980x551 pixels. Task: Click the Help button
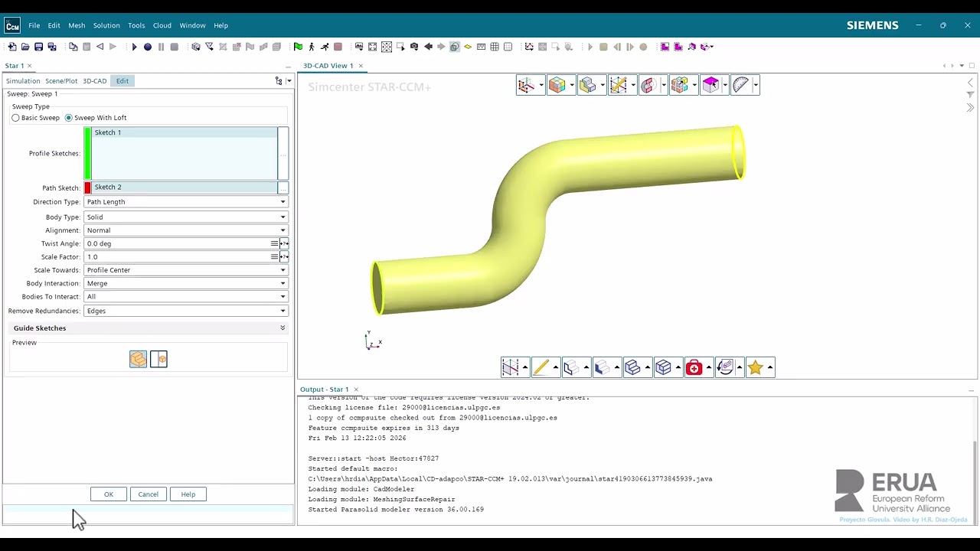click(x=188, y=494)
